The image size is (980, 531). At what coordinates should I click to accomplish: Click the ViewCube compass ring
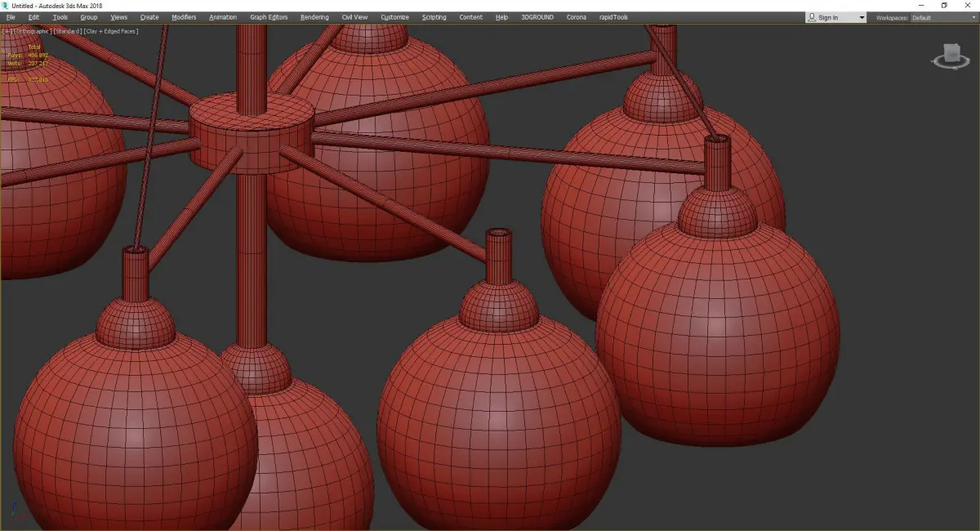tap(950, 65)
